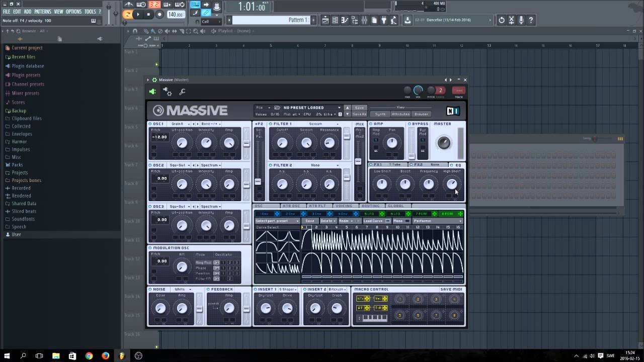Toggle OSC2 on/off indicator
The image size is (644, 362).
tap(150, 165)
